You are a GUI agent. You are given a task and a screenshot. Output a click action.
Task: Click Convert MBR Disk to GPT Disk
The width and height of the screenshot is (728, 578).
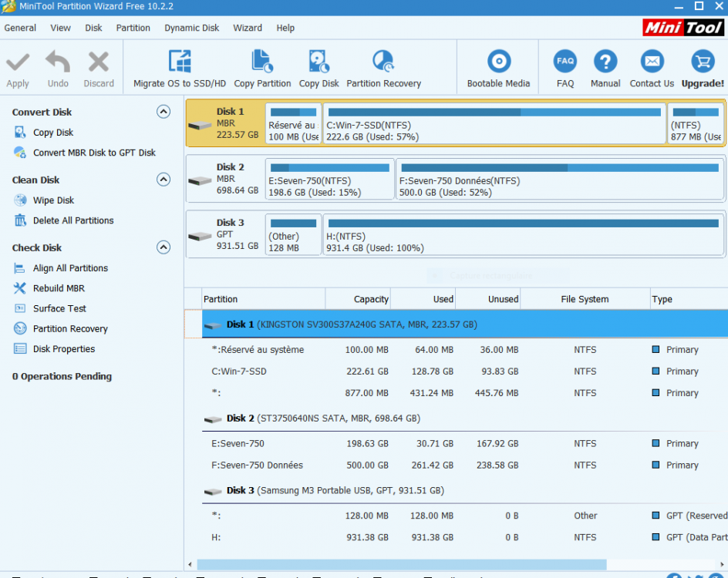coord(94,153)
